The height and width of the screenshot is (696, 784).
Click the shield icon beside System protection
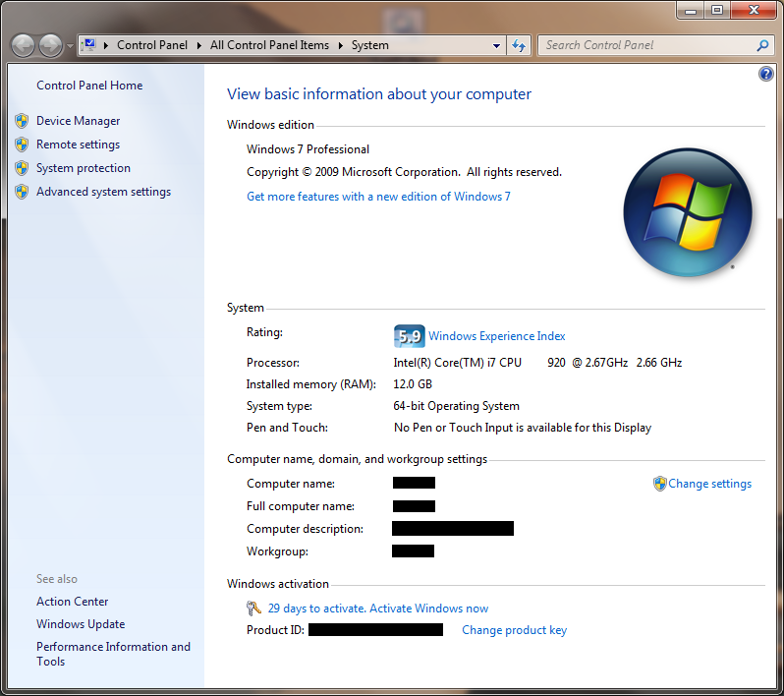[22, 168]
